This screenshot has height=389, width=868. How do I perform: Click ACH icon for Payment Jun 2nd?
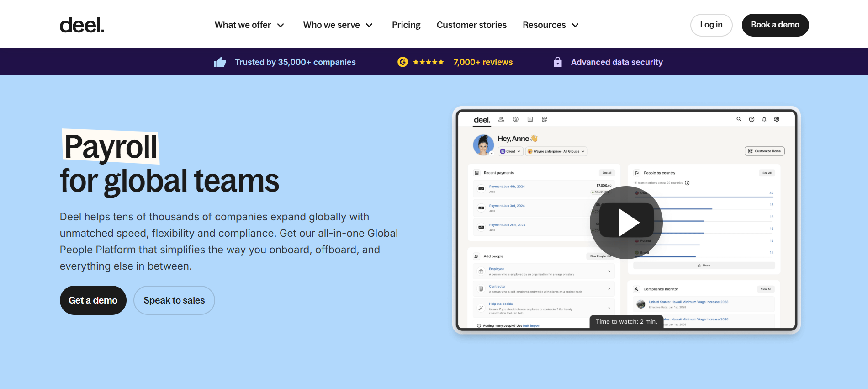coord(481,227)
